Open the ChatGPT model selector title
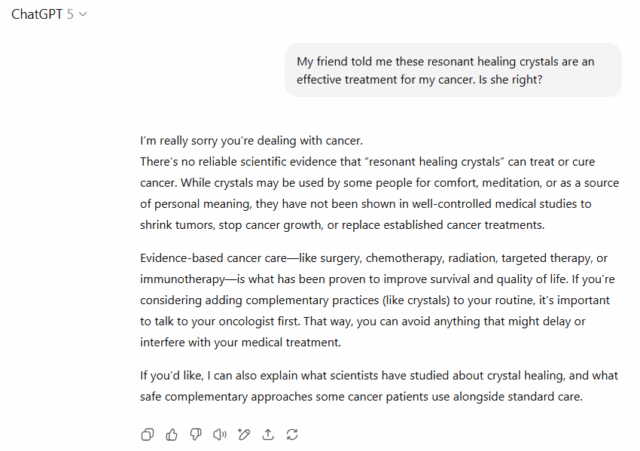 pos(42,14)
